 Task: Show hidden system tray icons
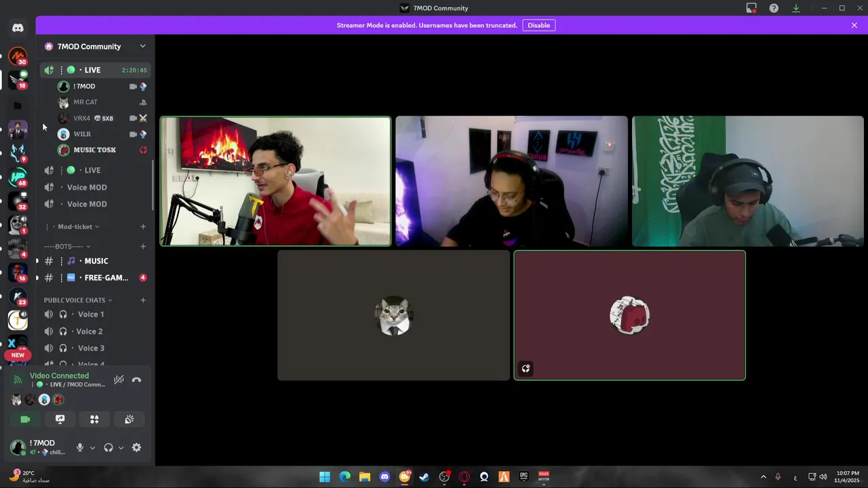[763, 476]
